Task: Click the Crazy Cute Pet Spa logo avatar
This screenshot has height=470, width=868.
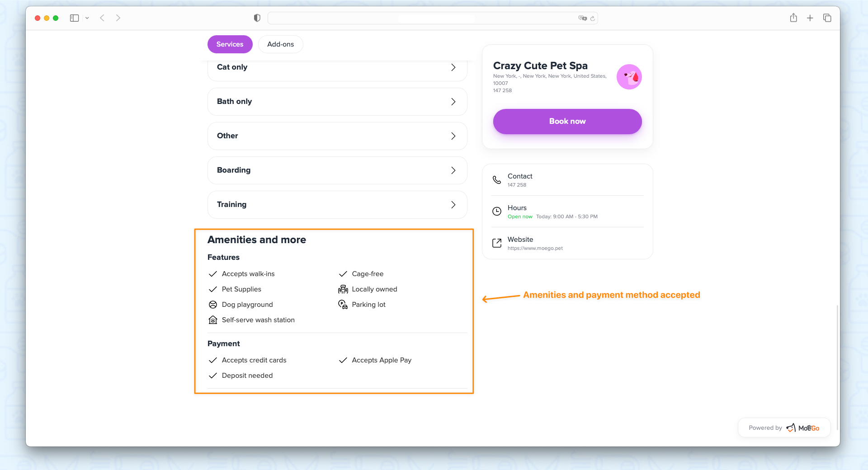Action: tap(629, 77)
